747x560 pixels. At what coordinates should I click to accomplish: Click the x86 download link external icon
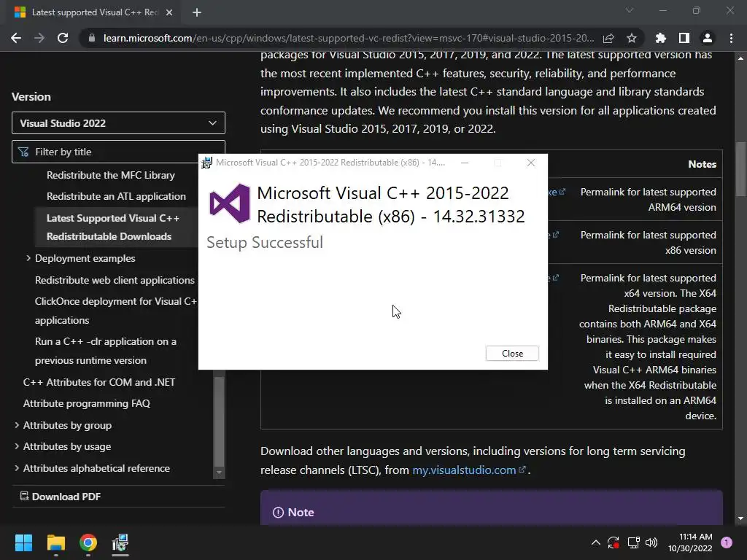(555, 235)
